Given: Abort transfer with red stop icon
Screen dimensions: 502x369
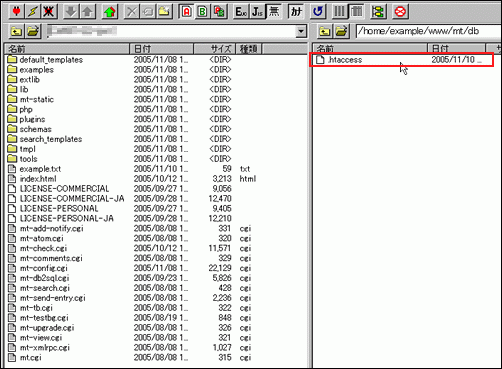Looking at the screenshot, I should pyautogui.click(x=400, y=12).
